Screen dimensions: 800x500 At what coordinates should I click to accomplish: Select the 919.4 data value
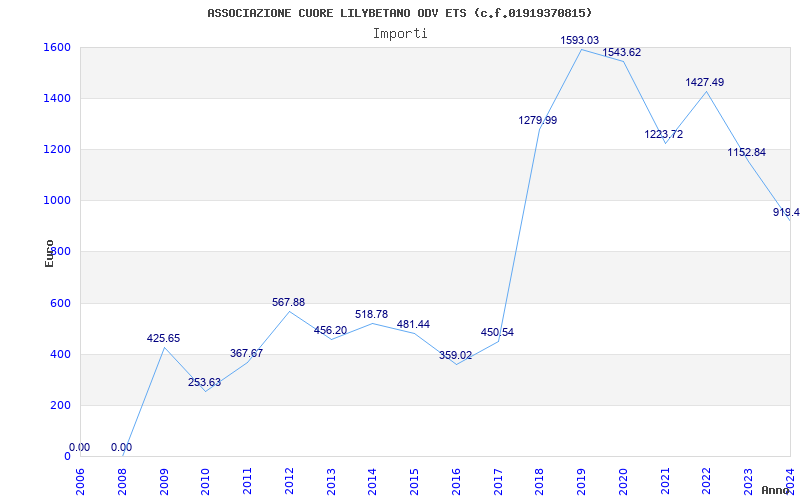[786, 212]
